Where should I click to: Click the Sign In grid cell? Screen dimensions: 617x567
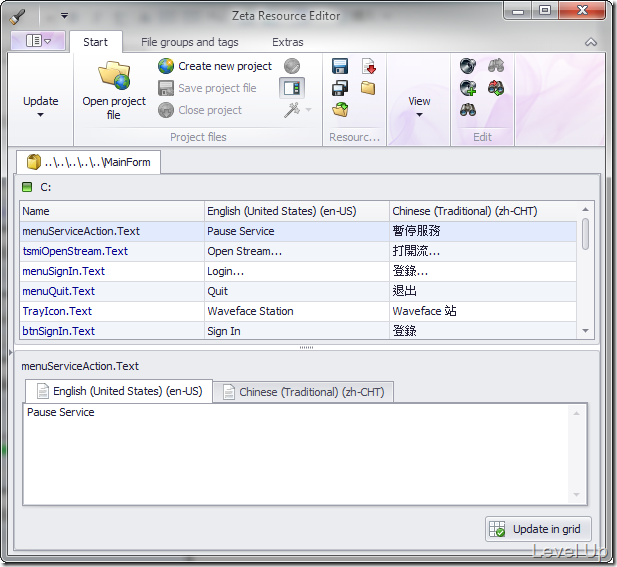tap(297, 331)
